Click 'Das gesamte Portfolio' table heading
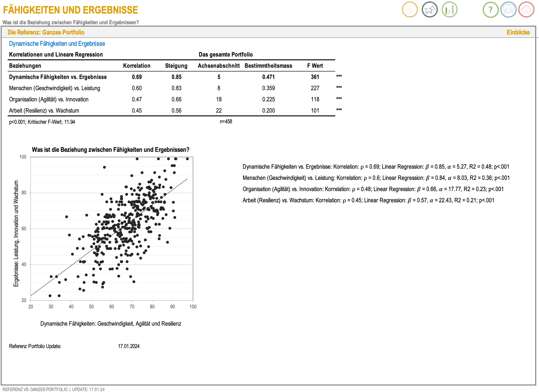Screen dimensions: 539x392 coord(226,55)
